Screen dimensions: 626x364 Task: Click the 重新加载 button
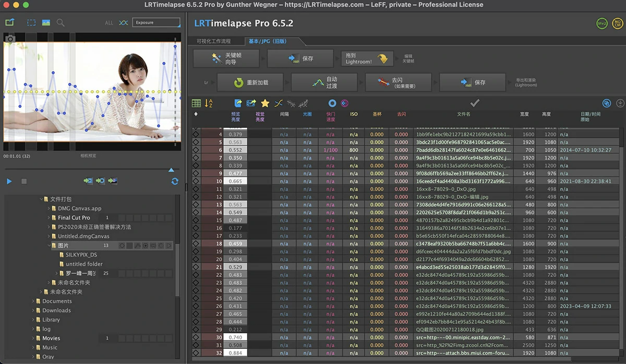[250, 82]
